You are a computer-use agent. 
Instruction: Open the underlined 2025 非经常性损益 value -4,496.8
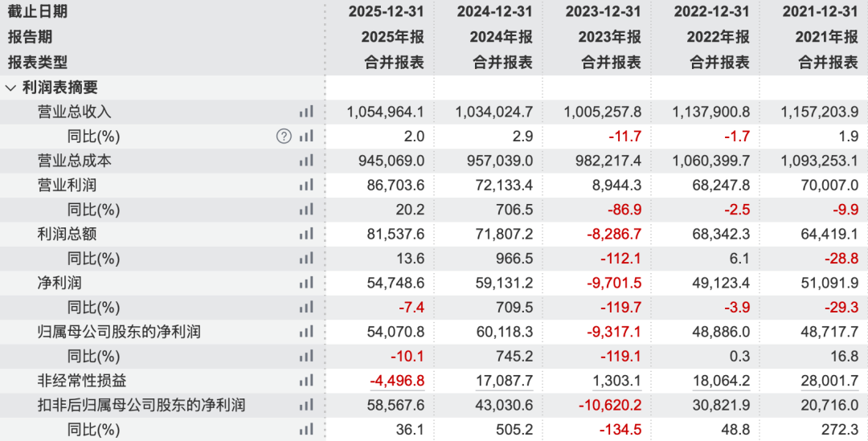coord(397,381)
